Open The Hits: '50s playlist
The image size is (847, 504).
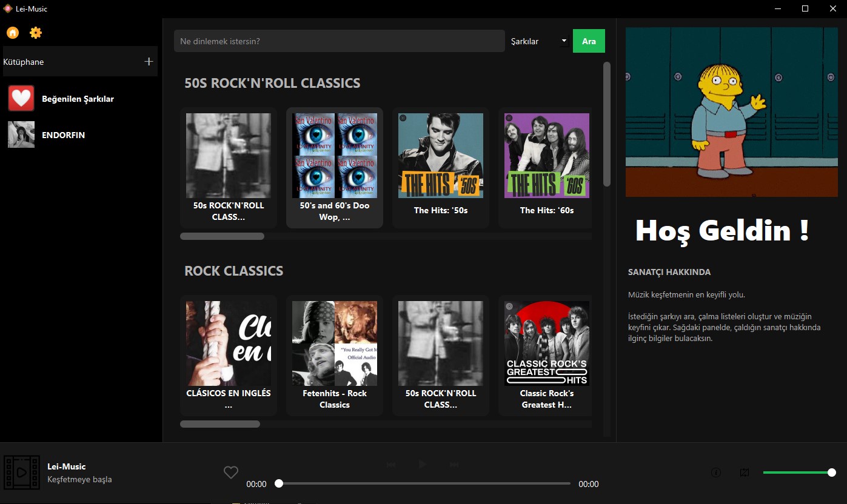pyautogui.click(x=441, y=168)
